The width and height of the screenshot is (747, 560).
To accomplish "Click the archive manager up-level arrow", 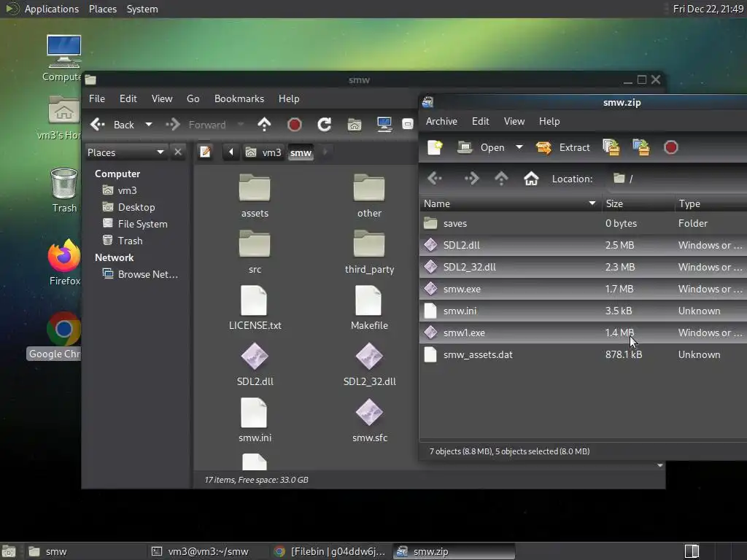I will (501, 179).
